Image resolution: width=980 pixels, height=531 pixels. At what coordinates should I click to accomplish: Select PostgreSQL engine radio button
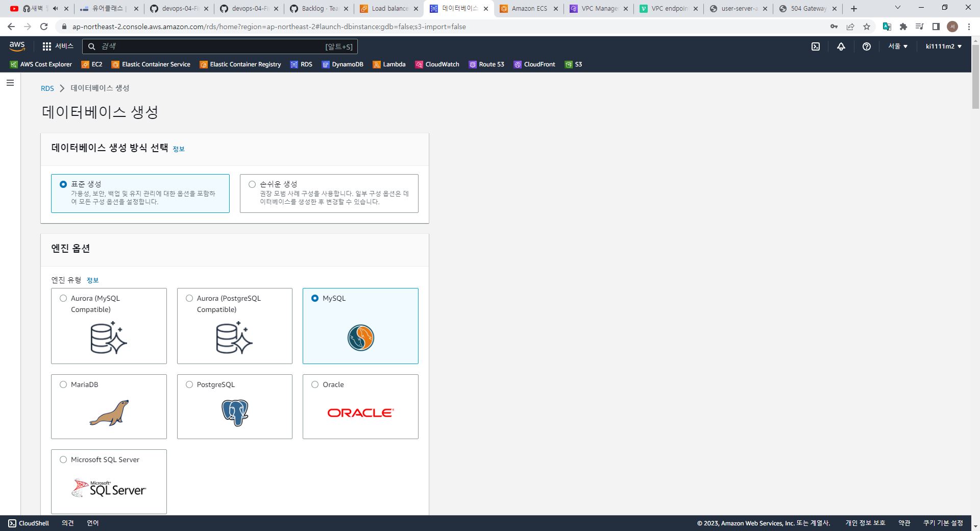(x=189, y=384)
